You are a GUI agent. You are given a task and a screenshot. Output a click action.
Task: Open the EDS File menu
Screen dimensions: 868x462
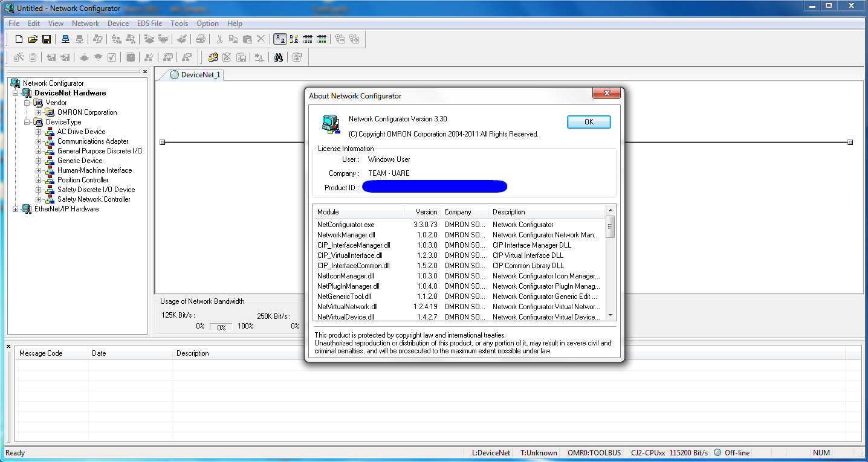[149, 24]
